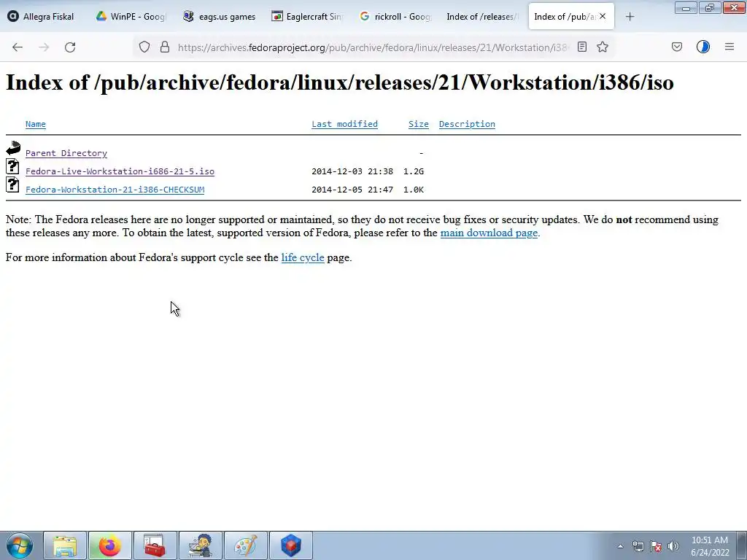Open the Windows Start menu orb
The width and height of the screenshot is (747, 560).
click(x=20, y=545)
